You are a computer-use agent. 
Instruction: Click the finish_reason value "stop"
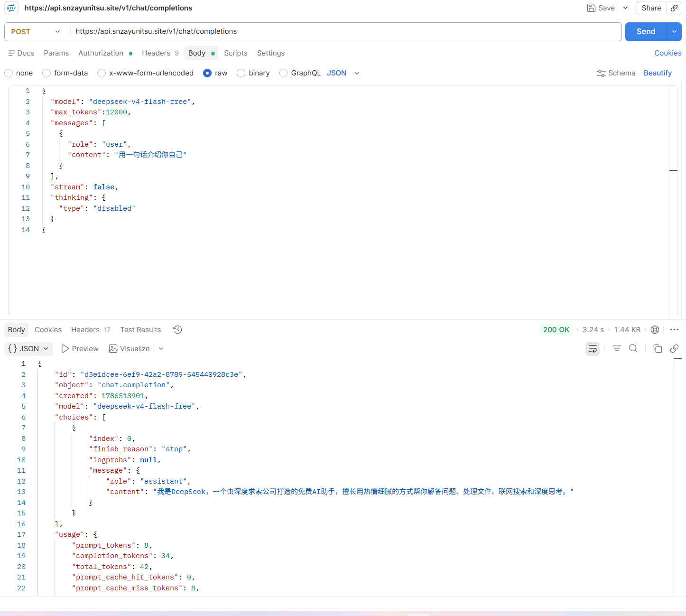(174, 449)
